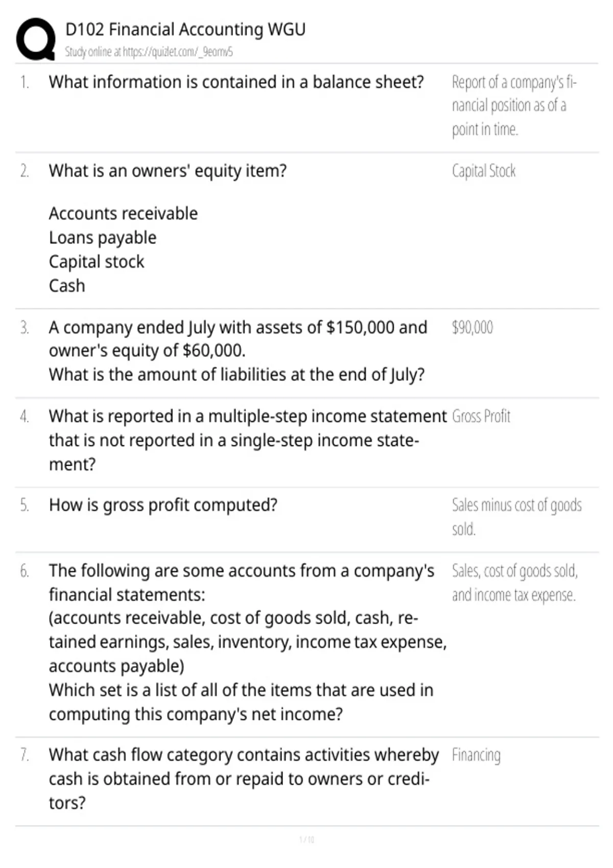Select the answer about financial position point in time
The width and height of the screenshot is (613, 868).
(514, 106)
